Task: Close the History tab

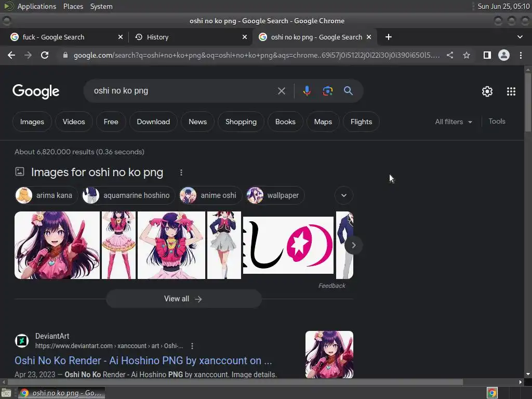Action: click(x=244, y=37)
